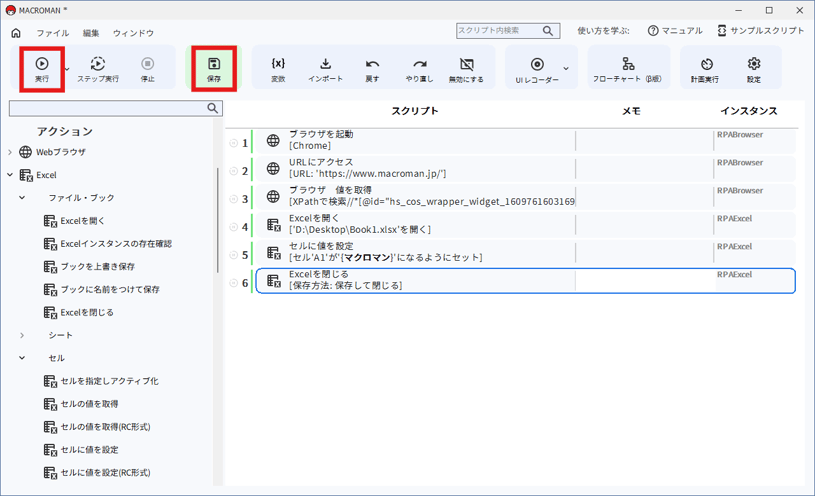Go to home via house icon
Screen dimensions: 815x496
point(16,33)
